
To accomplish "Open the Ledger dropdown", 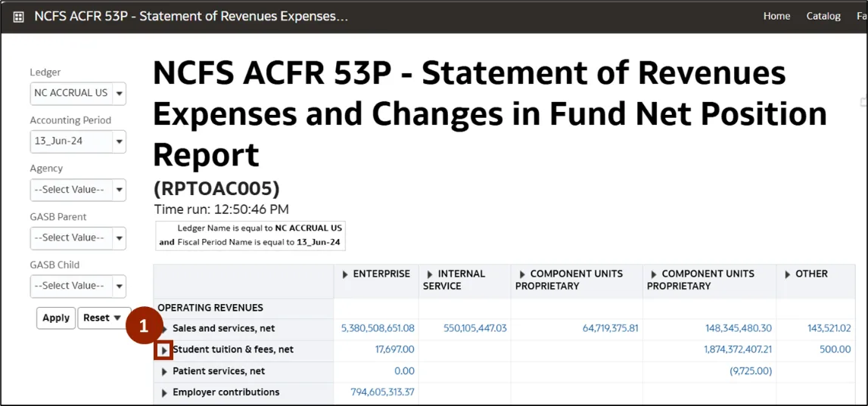I will click(120, 94).
